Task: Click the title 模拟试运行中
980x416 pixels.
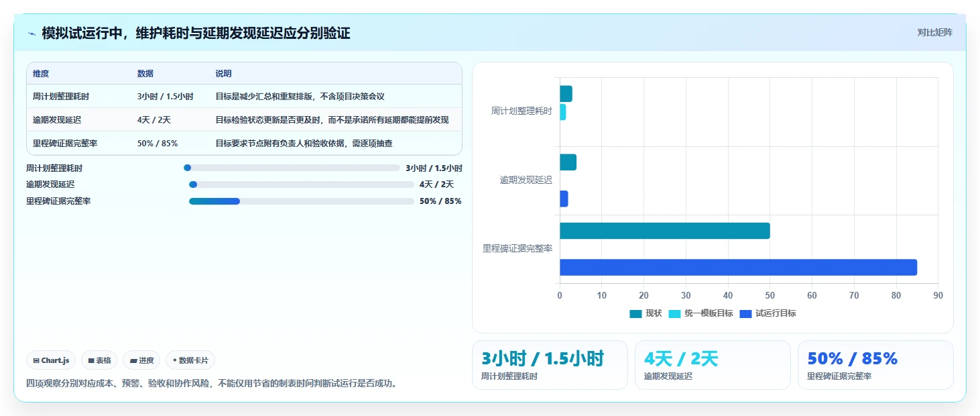Action: [196, 33]
